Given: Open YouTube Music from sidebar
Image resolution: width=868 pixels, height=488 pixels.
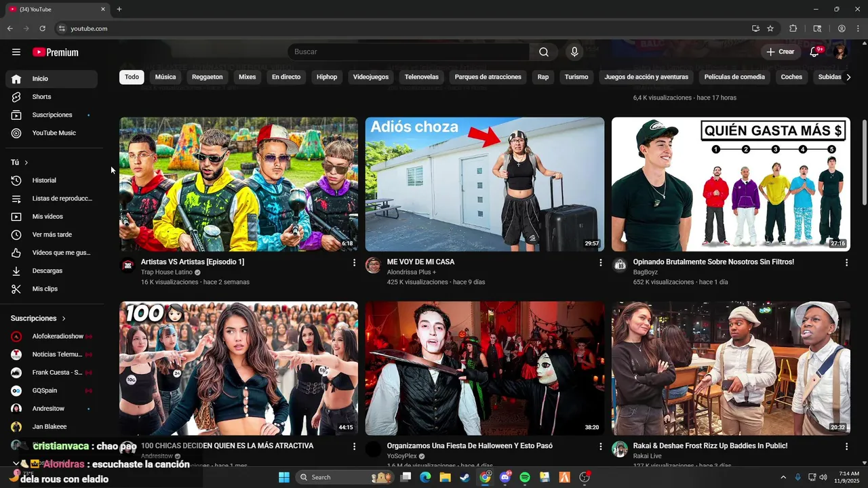Looking at the screenshot, I should tap(52, 133).
